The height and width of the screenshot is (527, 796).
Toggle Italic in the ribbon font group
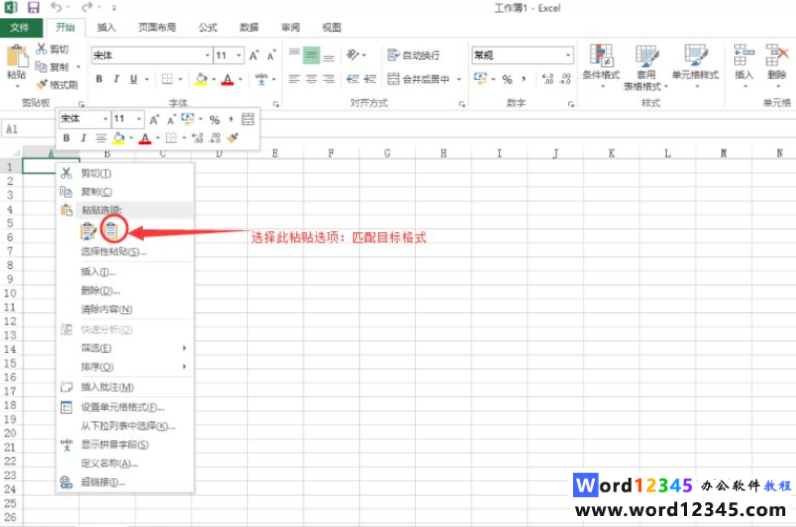[117, 79]
